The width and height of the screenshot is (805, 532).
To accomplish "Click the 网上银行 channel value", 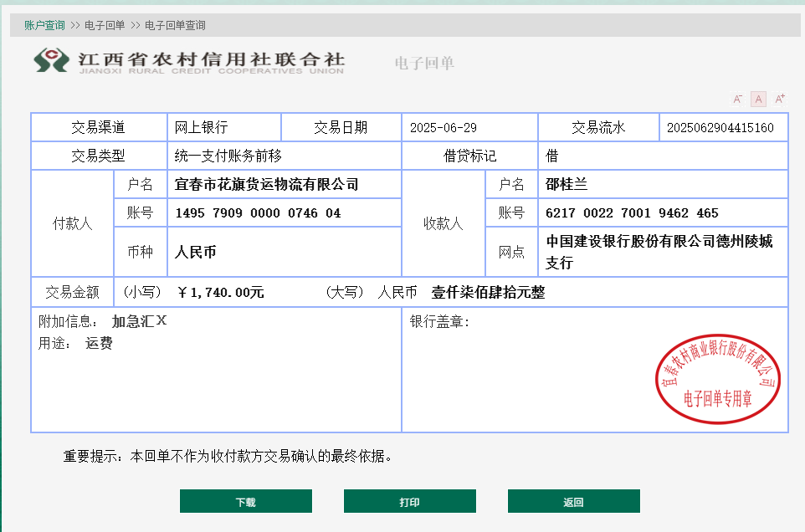I will [x=201, y=127].
